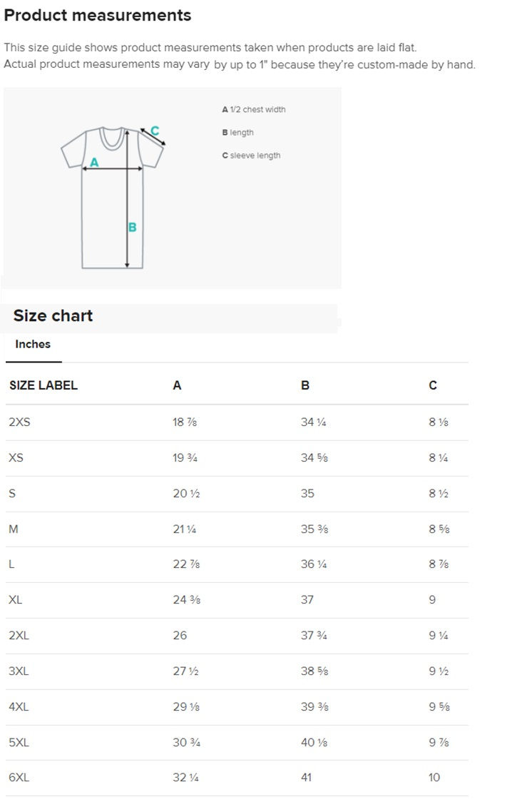The width and height of the screenshot is (532, 802).
Task: Click the C sleeve length legend entry
Action: pyautogui.click(x=250, y=155)
